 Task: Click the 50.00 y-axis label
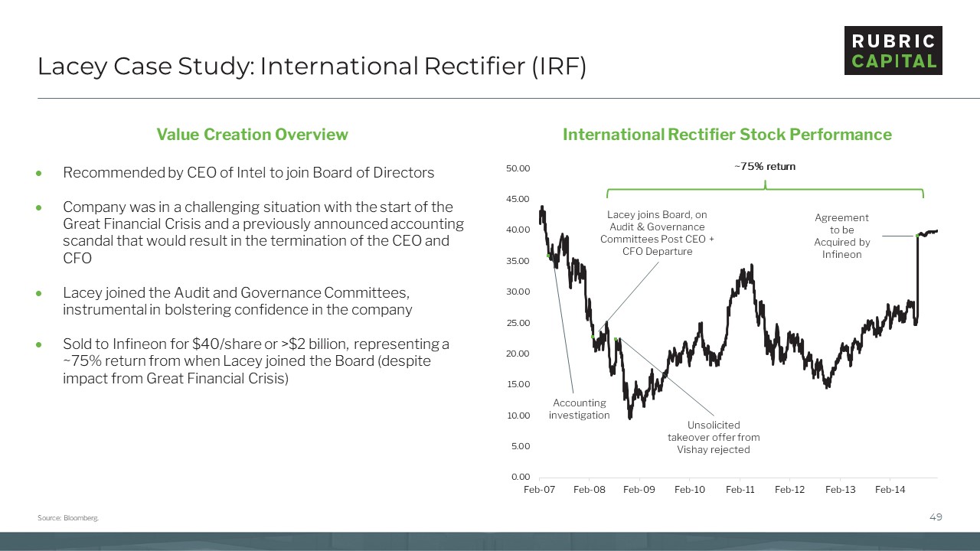(518, 168)
